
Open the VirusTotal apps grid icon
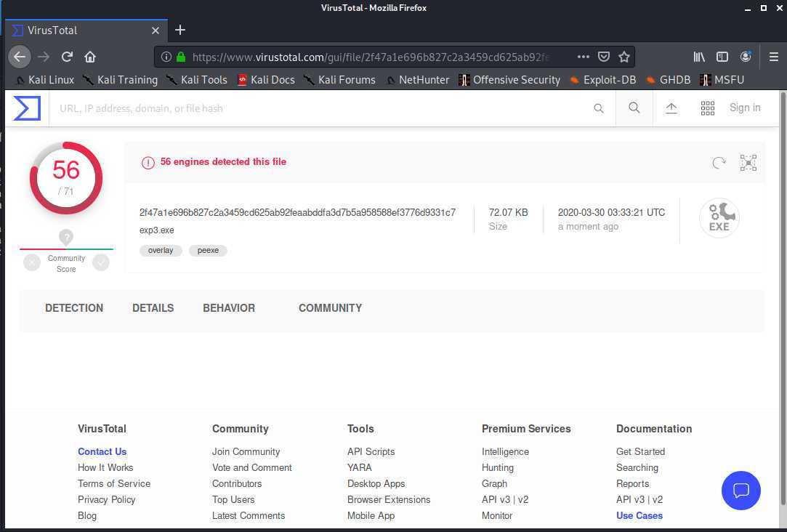tap(707, 108)
